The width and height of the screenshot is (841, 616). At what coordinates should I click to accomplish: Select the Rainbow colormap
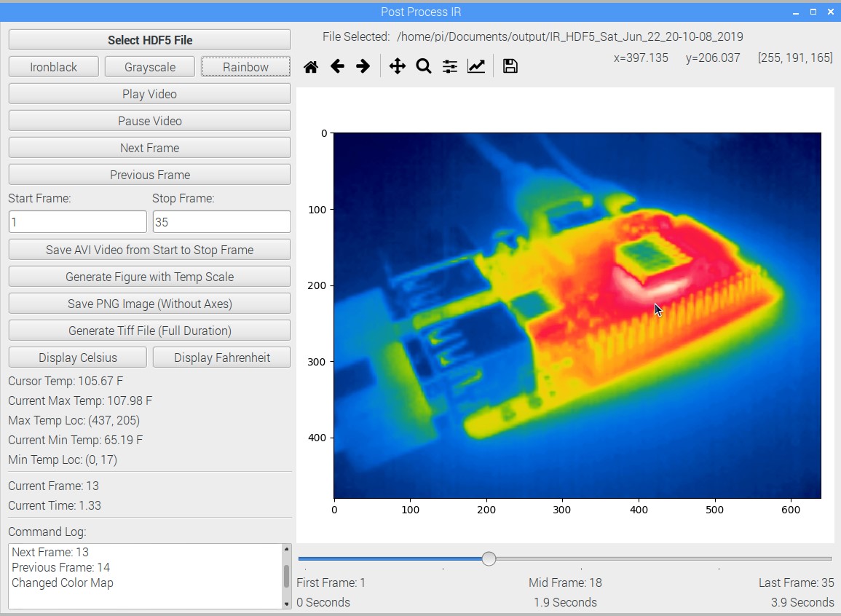246,67
